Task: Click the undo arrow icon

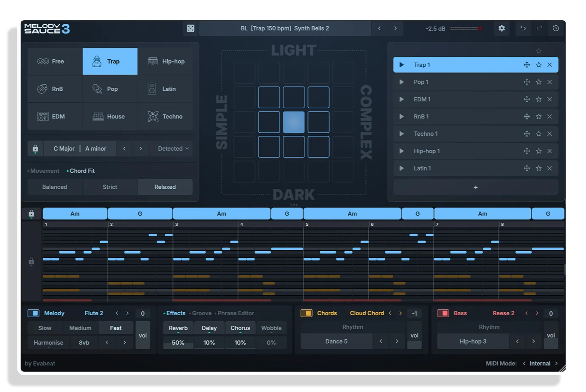Action: point(523,28)
